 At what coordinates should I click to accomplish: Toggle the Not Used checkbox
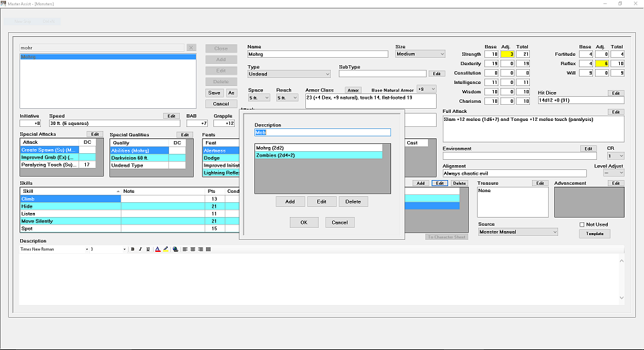point(582,224)
